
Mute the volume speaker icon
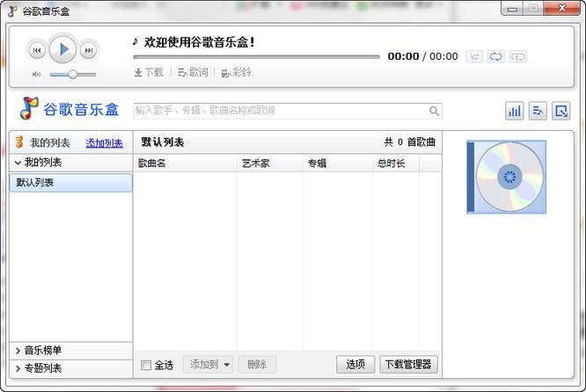[x=36, y=75]
